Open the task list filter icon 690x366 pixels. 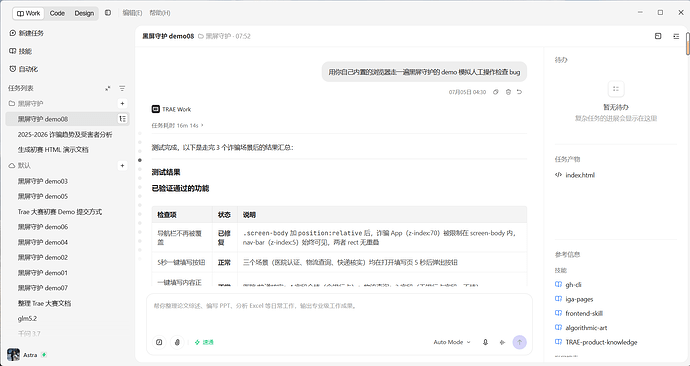coord(122,88)
